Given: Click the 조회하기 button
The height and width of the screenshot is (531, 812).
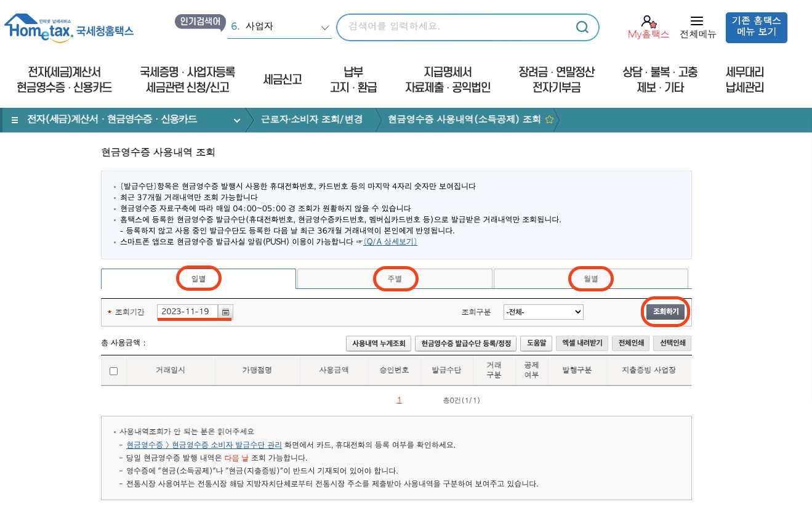Looking at the screenshot, I should [666, 312].
